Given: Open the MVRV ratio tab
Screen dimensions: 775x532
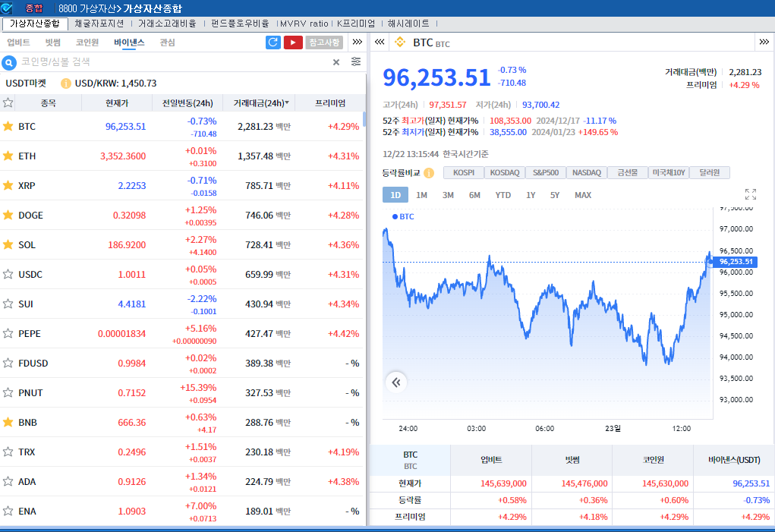Looking at the screenshot, I should (x=304, y=24).
